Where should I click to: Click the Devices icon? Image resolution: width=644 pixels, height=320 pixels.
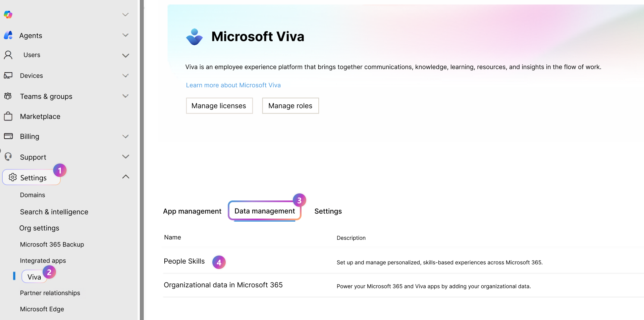(8, 75)
